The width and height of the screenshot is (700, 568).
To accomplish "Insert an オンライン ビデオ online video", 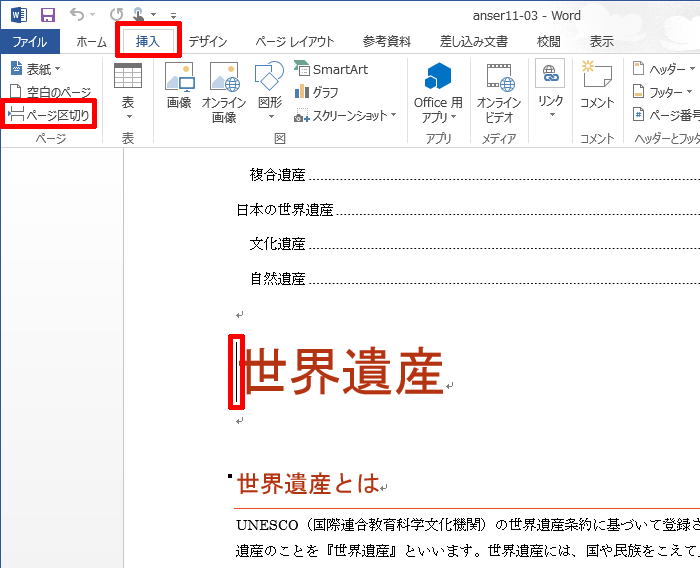I will point(499,93).
